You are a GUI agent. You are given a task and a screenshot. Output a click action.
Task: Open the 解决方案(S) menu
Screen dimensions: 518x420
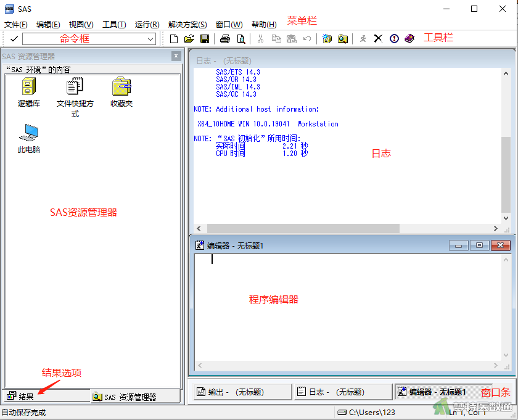(187, 25)
